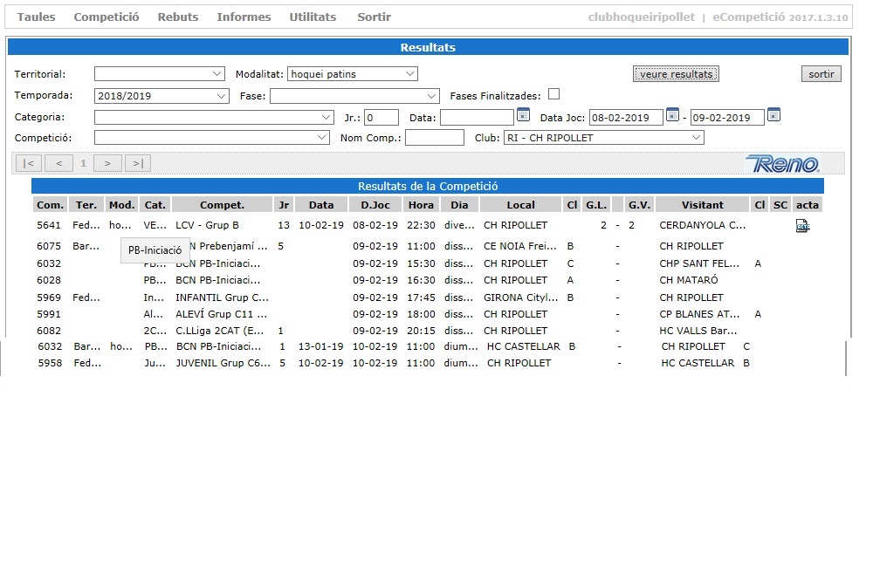Open the Utilitats menu

[313, 17]
